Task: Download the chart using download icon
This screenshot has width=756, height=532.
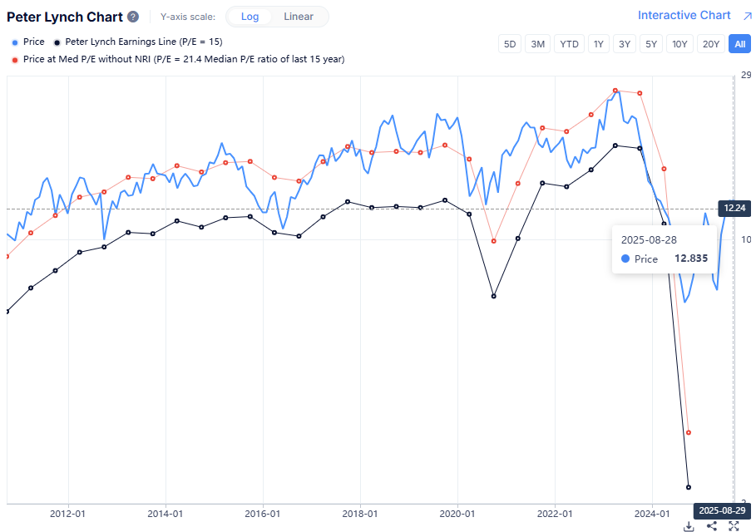Action: pos(689,525)
